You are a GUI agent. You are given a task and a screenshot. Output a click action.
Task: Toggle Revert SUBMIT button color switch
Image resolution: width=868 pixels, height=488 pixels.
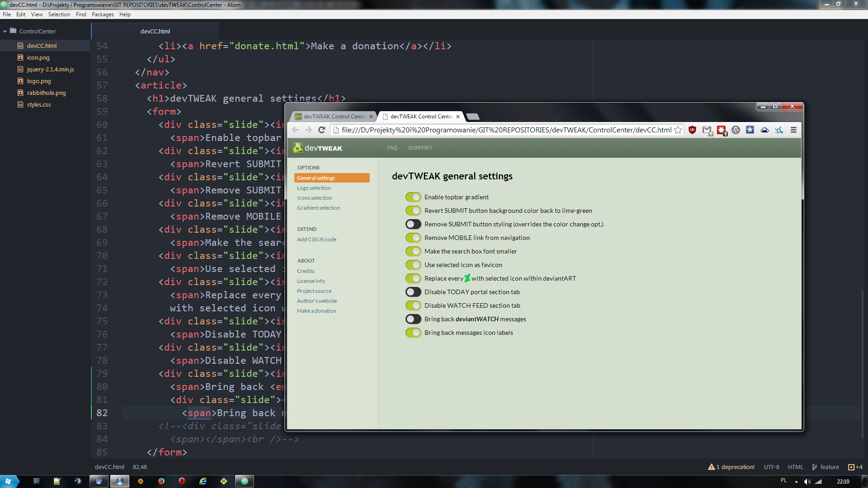[x=413, y=211]
